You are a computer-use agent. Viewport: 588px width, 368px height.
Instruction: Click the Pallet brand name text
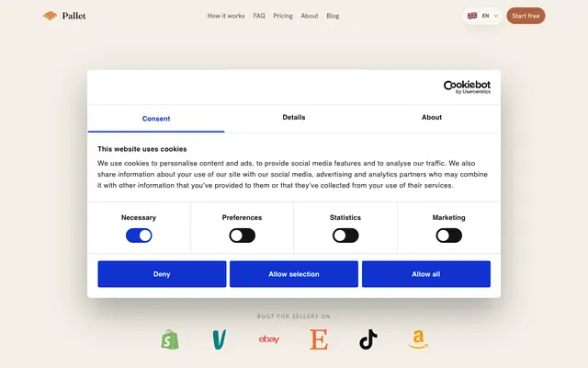[x=73, y=16]
